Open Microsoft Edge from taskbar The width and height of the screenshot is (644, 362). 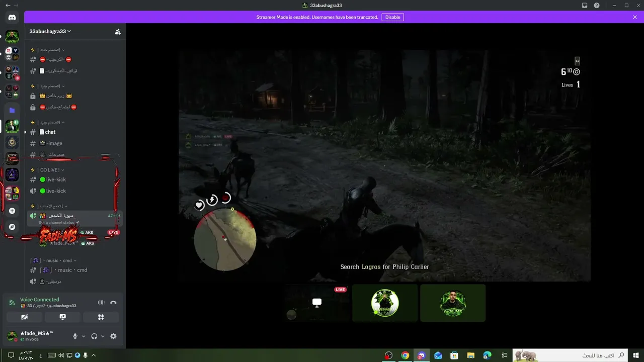pyautogui.click(x=487, y=355)
